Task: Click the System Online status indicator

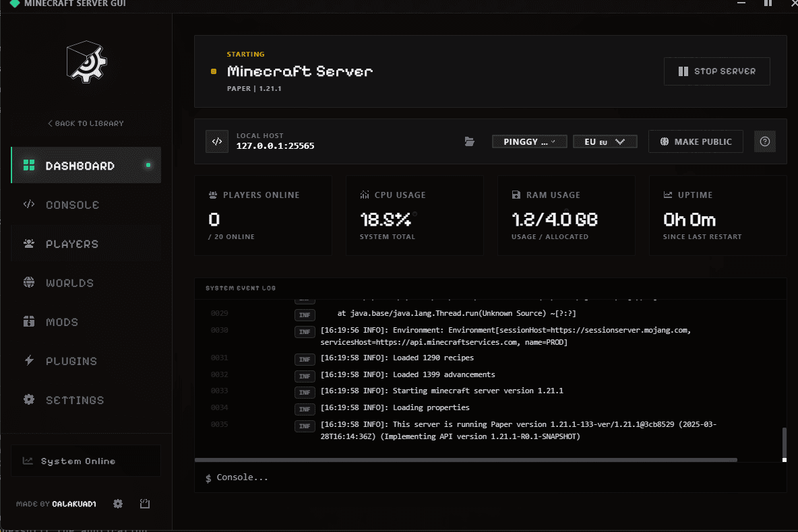Action: 86,461
